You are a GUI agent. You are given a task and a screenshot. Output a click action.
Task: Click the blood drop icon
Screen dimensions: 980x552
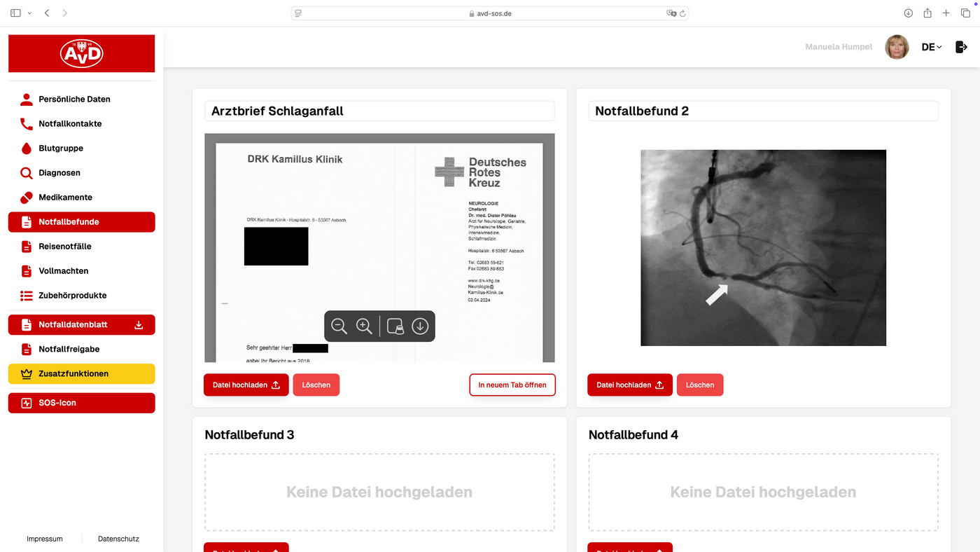click(x=27, y=149)
